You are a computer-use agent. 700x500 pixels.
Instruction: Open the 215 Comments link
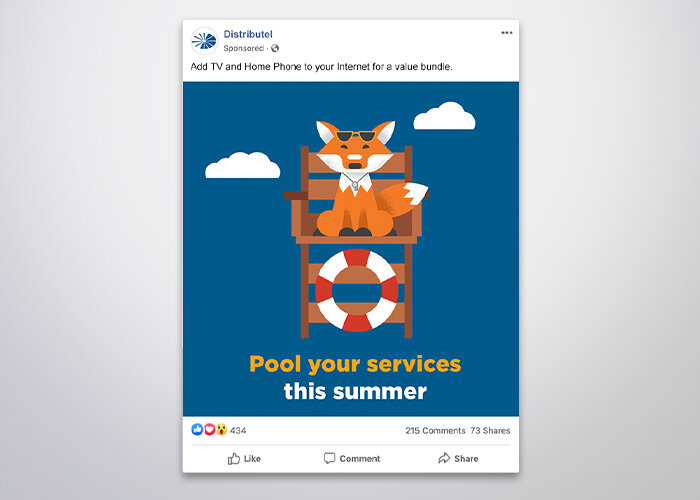[435, 430]
